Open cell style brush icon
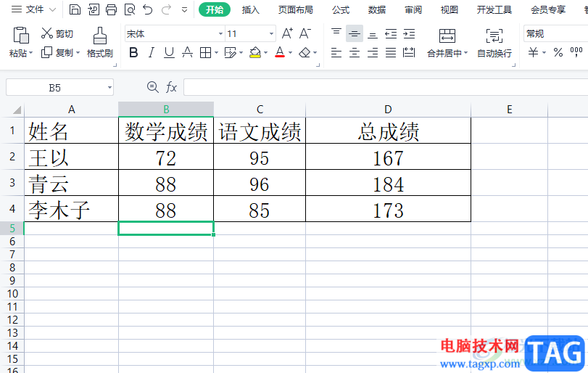 [231, 52]
